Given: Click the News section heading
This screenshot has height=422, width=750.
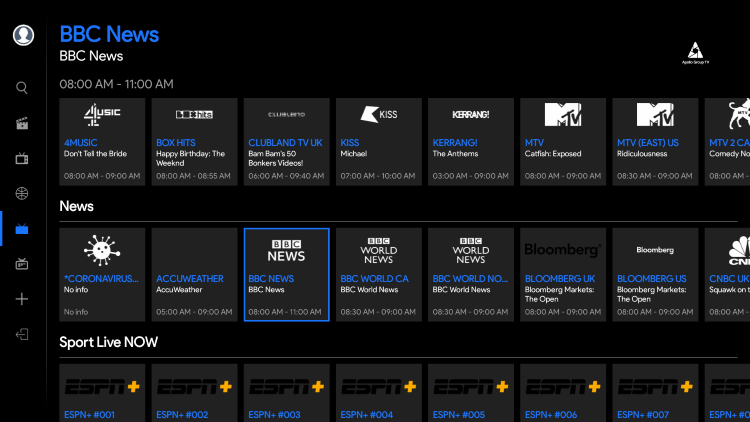Looking at the screenshot, I should [x=77, y=206].
